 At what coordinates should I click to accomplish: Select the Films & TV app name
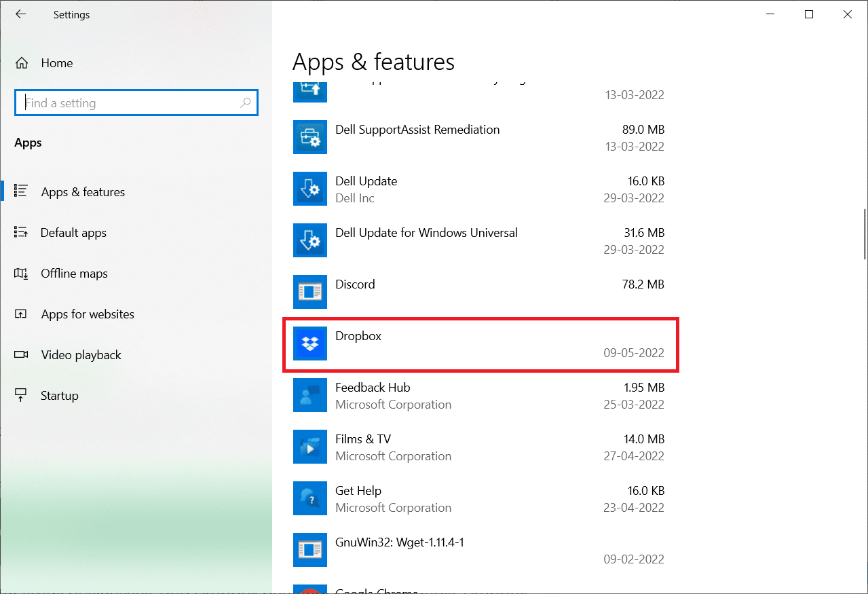coord(363,439)
